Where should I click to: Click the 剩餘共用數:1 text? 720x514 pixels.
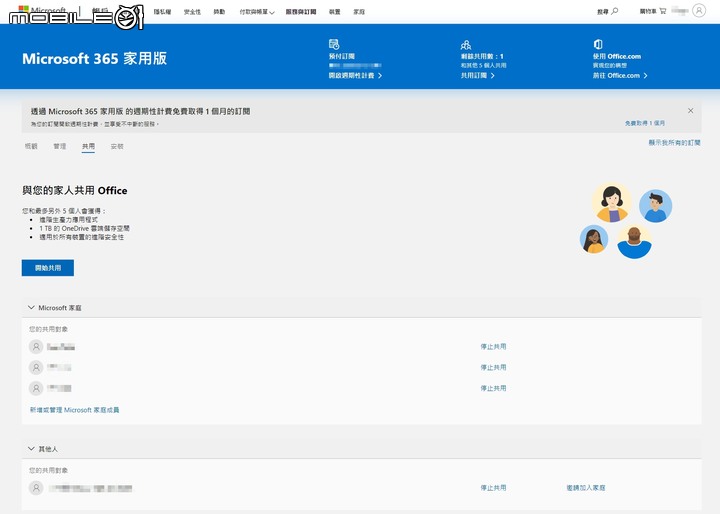click(x=482, y=56)
